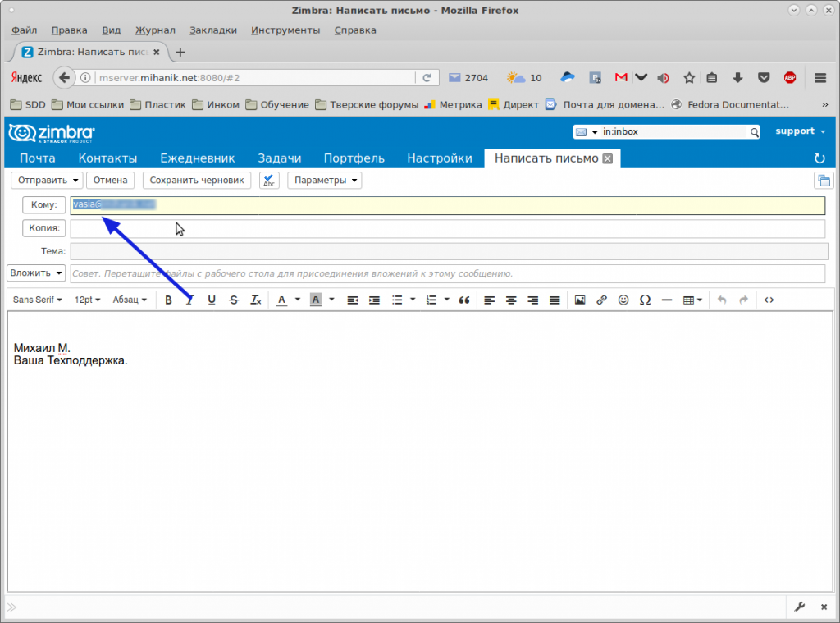This screenshot has height=623, width=840.
Task: Open the Закладки menu in Firefox
Action: tap(213, 30)
